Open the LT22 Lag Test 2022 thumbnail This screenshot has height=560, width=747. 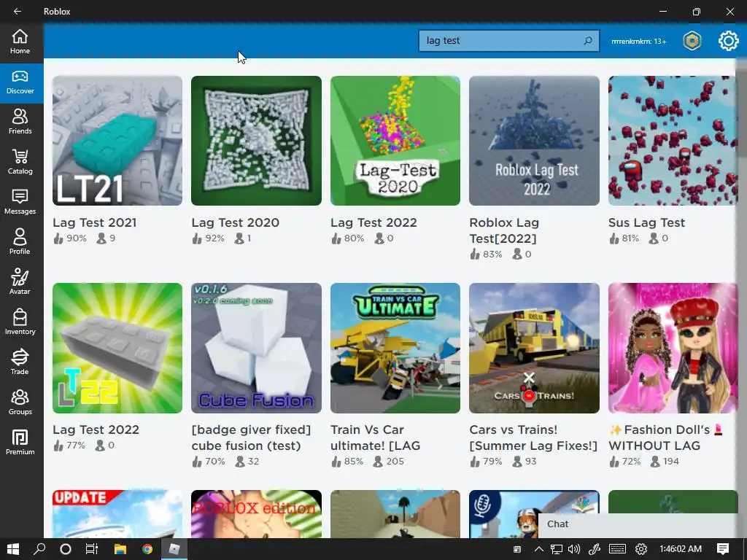(117, 348)
